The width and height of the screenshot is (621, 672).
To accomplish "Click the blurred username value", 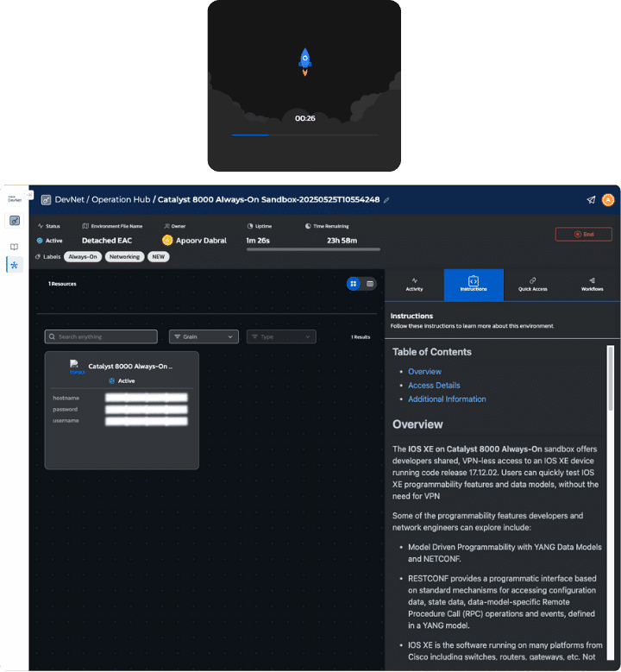I will (146, 421).
